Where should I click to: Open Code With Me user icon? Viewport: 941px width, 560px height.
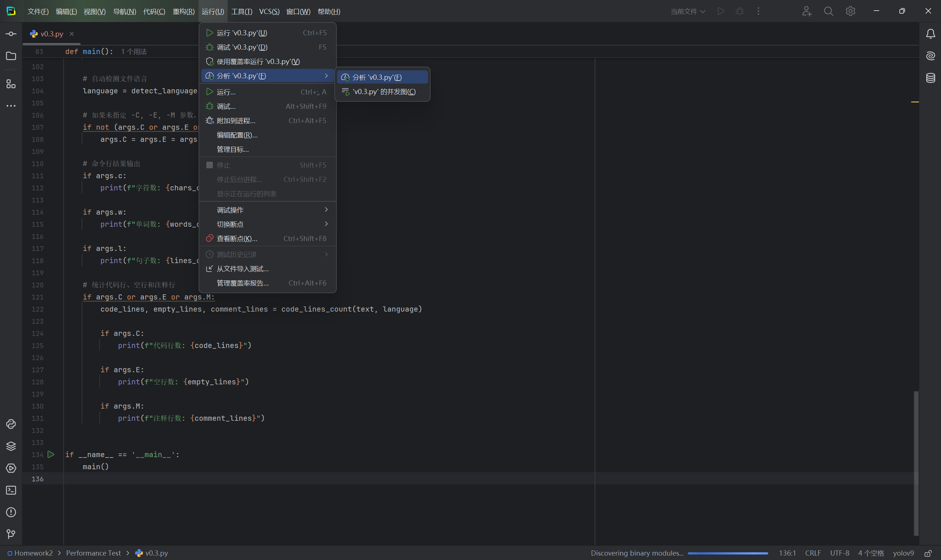point(806,11)
